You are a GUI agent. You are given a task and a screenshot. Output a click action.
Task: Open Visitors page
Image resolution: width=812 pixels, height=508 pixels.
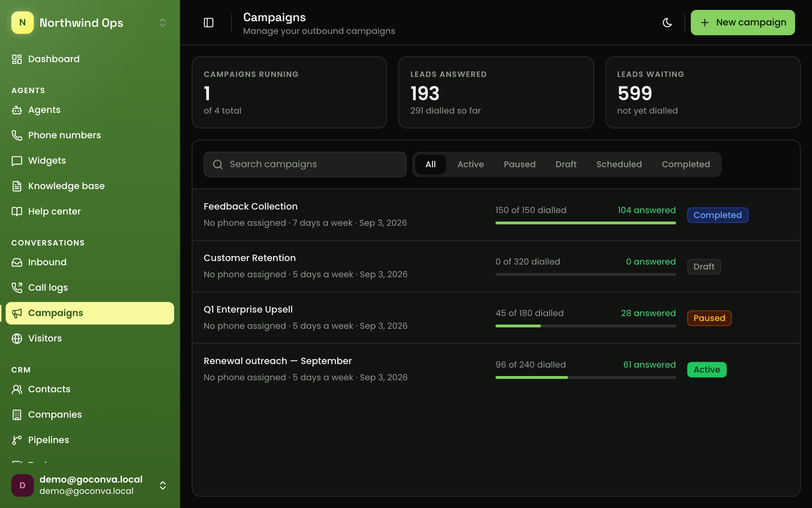click(90, 338)
